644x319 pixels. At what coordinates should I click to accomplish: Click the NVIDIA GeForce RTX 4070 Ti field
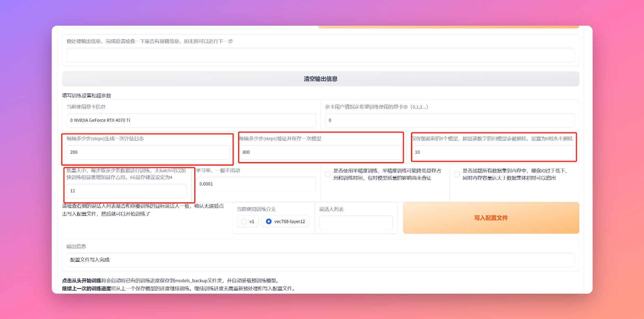click(x=191, y=120)
